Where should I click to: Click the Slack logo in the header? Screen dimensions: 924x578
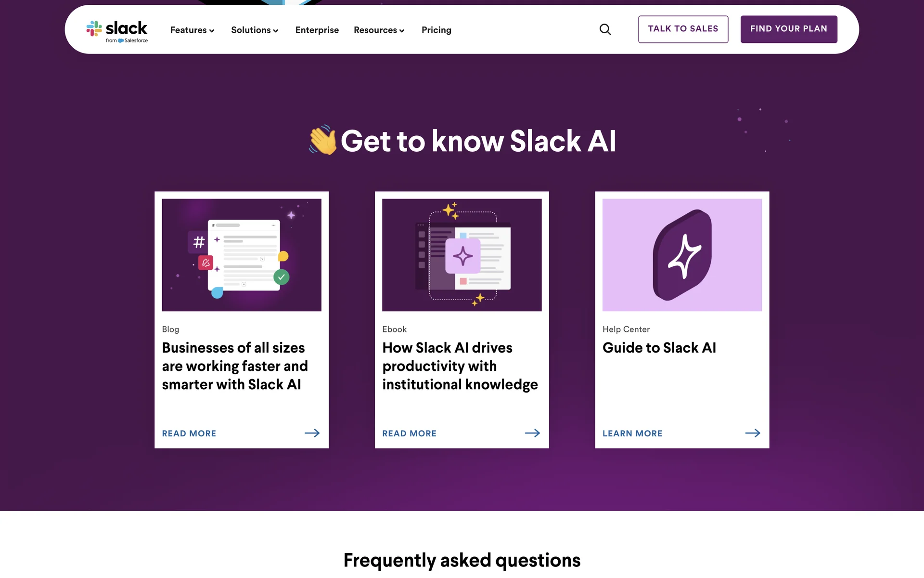[117, 30]
